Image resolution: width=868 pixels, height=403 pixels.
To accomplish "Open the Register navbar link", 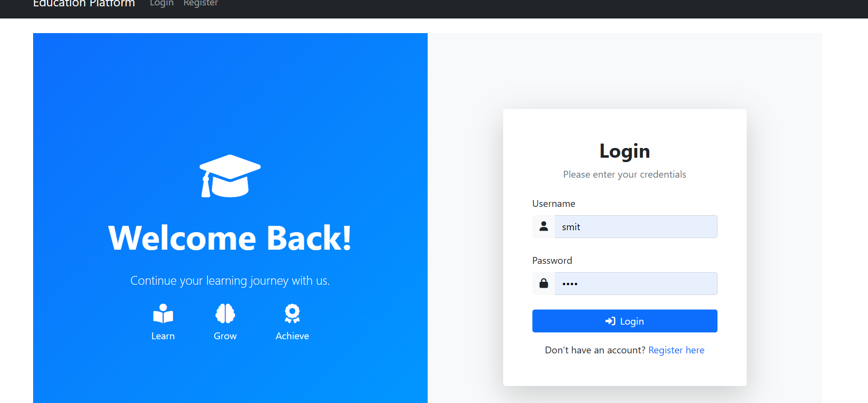I will coord(201,3).
